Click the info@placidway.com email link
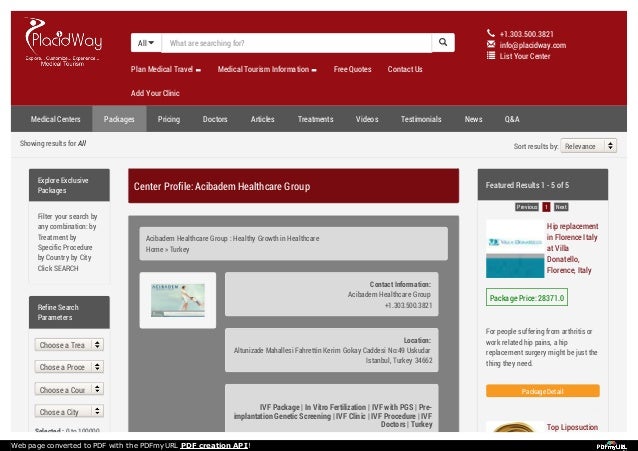The image size is (638, 451). coord(533,45)
